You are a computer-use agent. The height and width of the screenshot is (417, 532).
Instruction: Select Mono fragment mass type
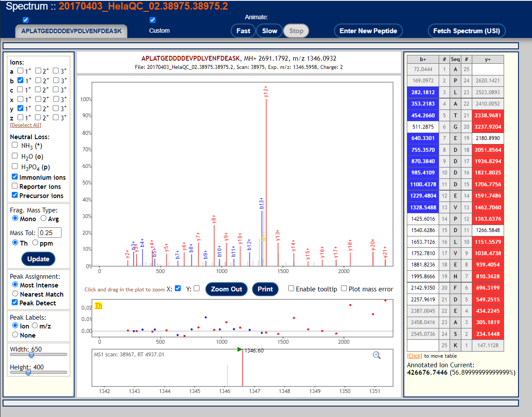(x=15, y=218)
